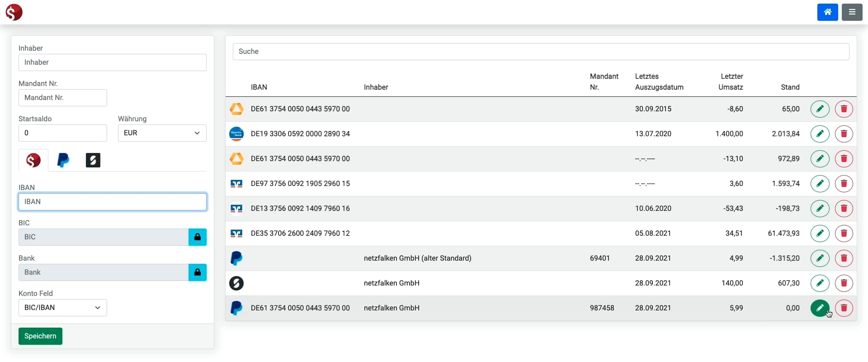
Task: Edit the PayPal account with Mandant 987458
Action: coord(820,308)
